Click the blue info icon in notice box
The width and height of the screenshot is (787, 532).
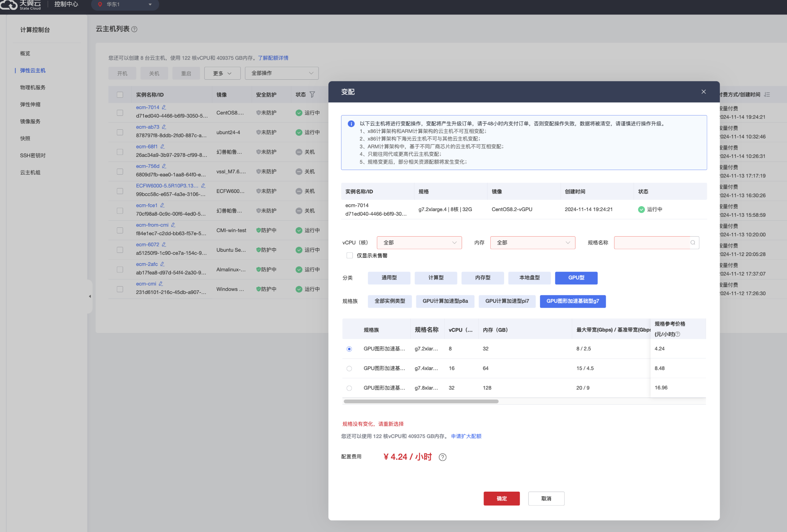click(x=351, y=124)
